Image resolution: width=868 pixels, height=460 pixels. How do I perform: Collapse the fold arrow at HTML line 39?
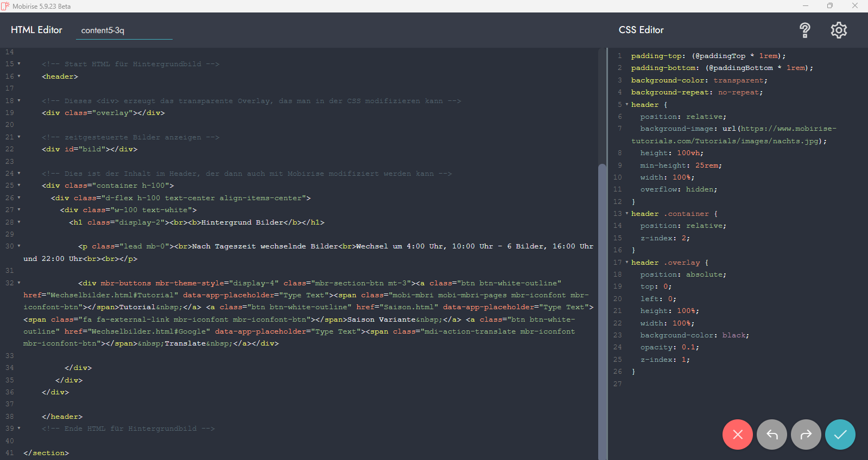tap(19, 429)
